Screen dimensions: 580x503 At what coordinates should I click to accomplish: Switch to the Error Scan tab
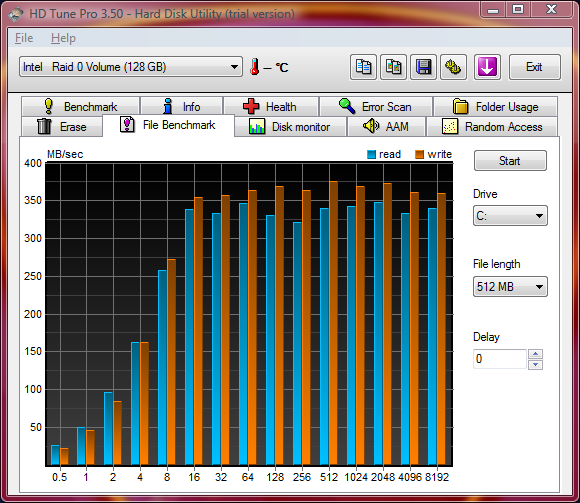click(376, 107)
